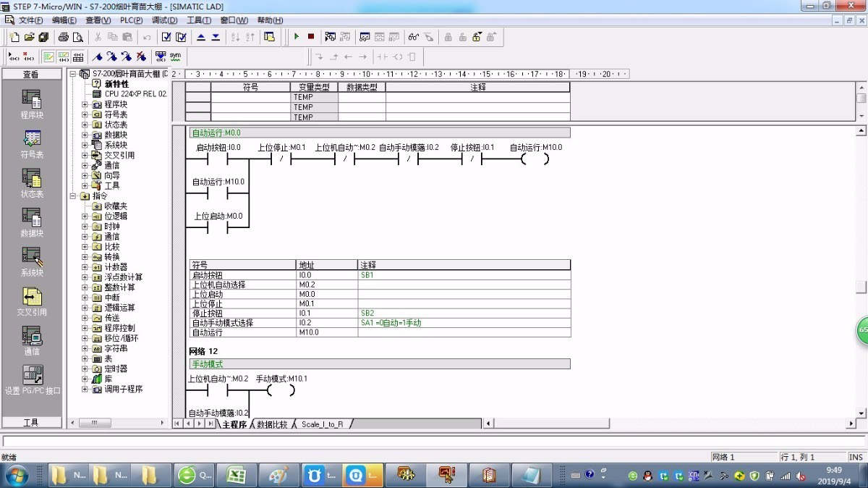The width and height of the screenshot is (868, 488).
Task: Open 状态表 in the view bar
Action: click(x=32, y=184)
